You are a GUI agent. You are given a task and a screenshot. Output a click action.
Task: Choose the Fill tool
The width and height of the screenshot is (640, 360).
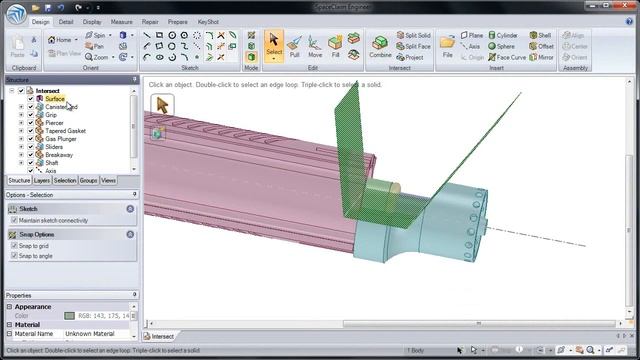(335, 46)
